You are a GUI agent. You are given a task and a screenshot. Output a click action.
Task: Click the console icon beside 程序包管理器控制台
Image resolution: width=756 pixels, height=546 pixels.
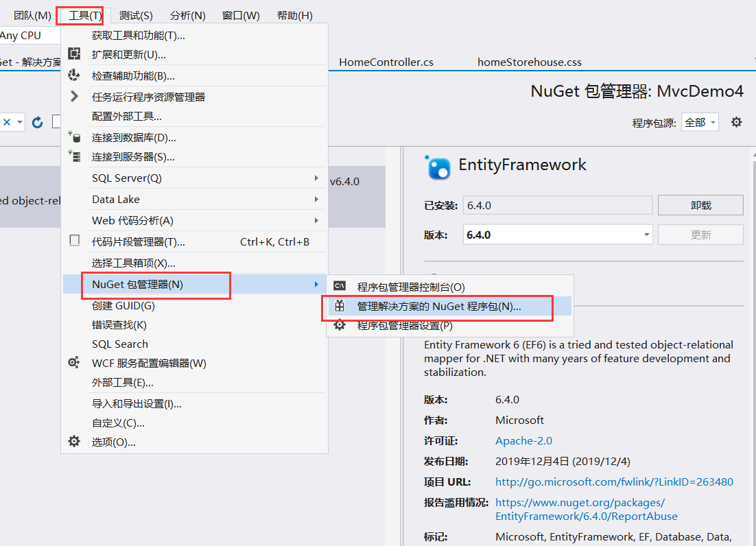point(340,287)
